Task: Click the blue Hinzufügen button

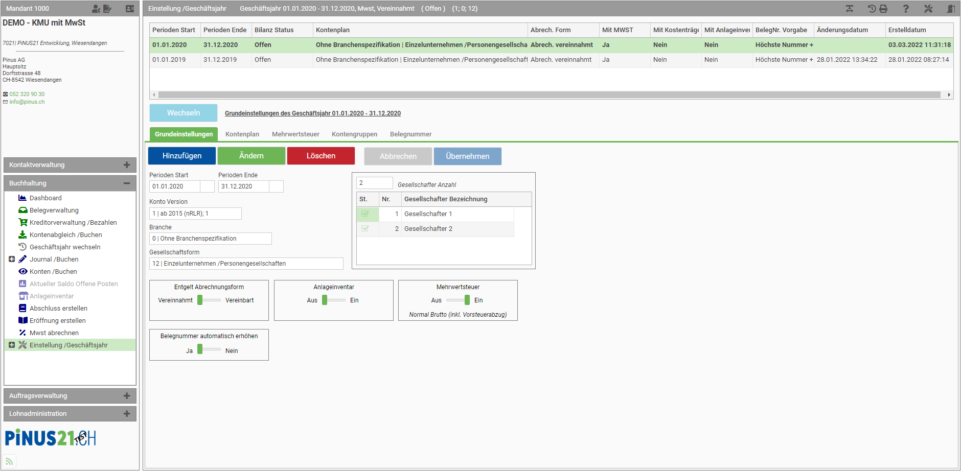Action: pyautogui.click(x=182, y=156)
